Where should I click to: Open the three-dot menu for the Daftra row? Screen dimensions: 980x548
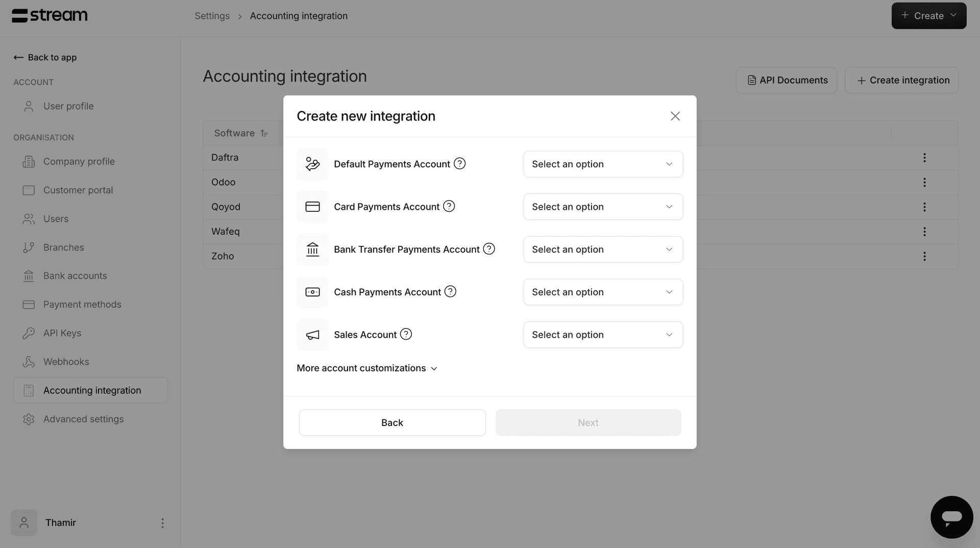pyautogui.click(x=924, y=158)
